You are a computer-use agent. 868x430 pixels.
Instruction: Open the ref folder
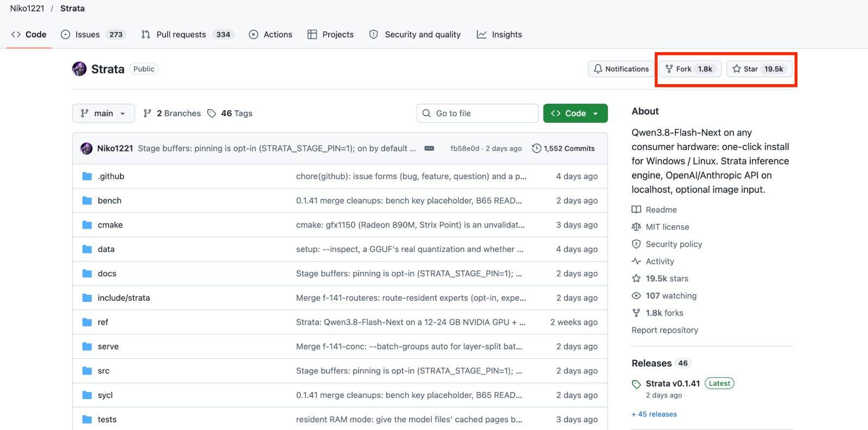click(x=103, y=322)
